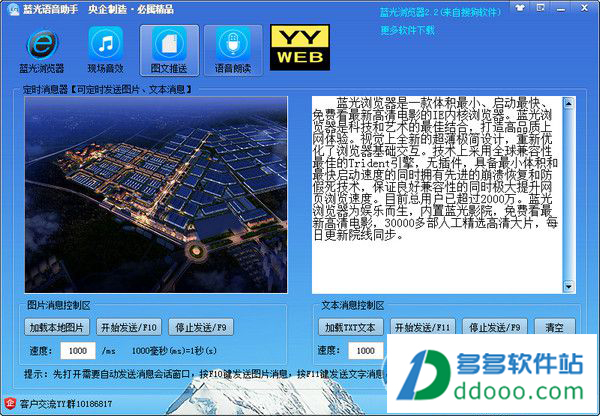The height and width of the screenshot is (416, 600).
Task: Click the 文本消息控制区 label
Action: click(352, 305)
